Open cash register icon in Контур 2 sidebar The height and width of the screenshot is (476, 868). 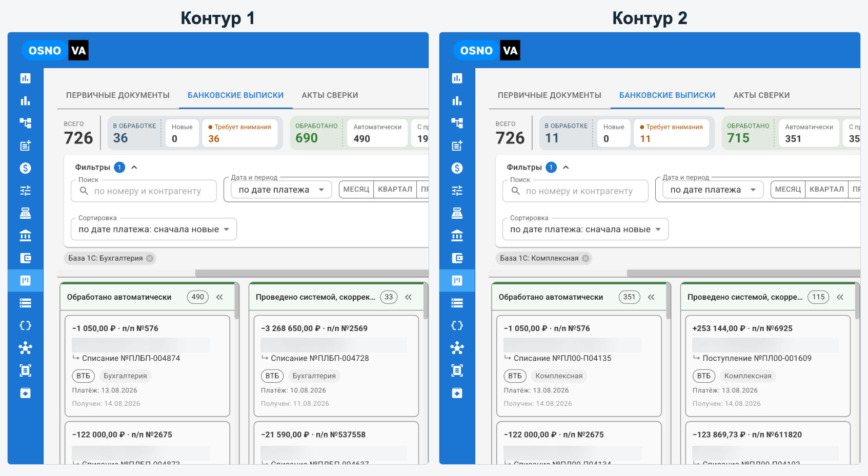pyautogui.click(x=457, y=213)
